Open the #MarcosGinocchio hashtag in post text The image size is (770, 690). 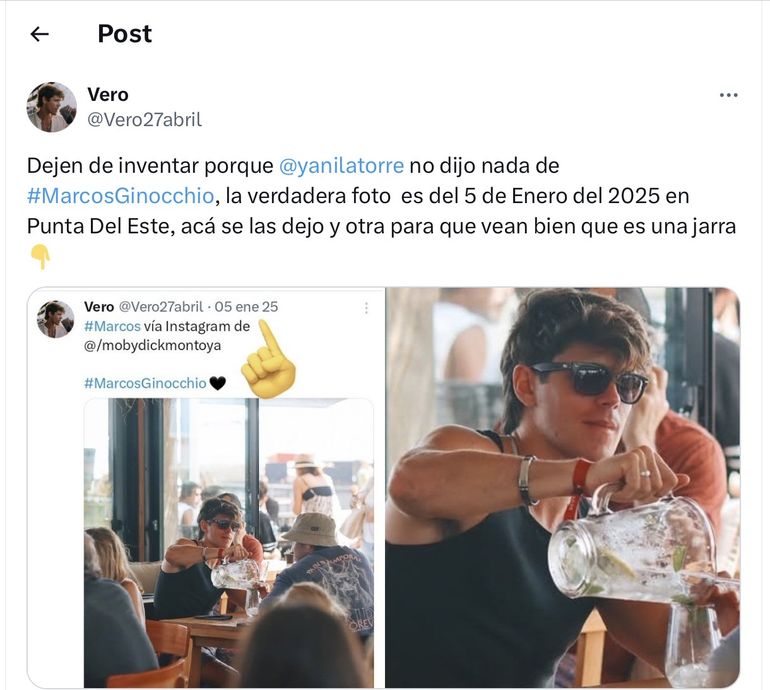pos(132,196)
